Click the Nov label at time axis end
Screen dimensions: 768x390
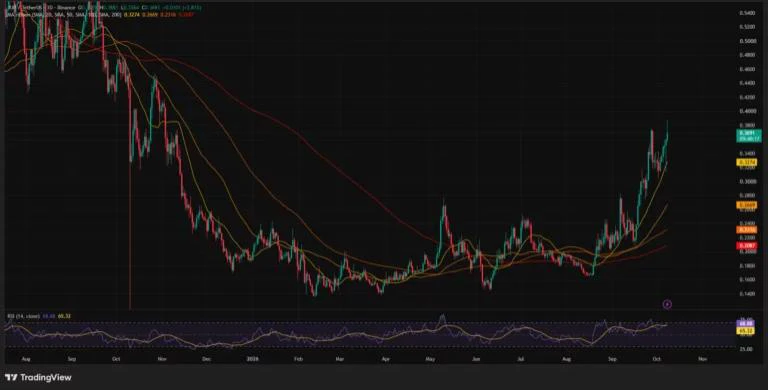702,359
